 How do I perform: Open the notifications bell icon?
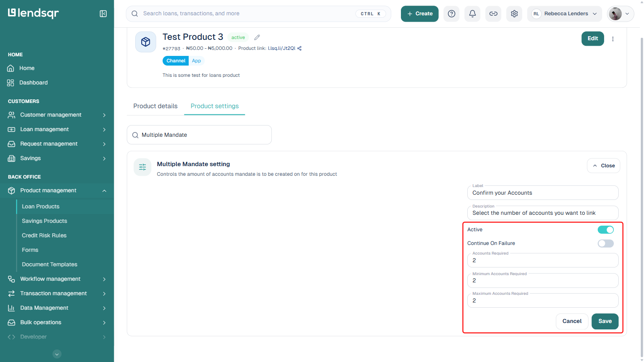(x=473, y=14)
